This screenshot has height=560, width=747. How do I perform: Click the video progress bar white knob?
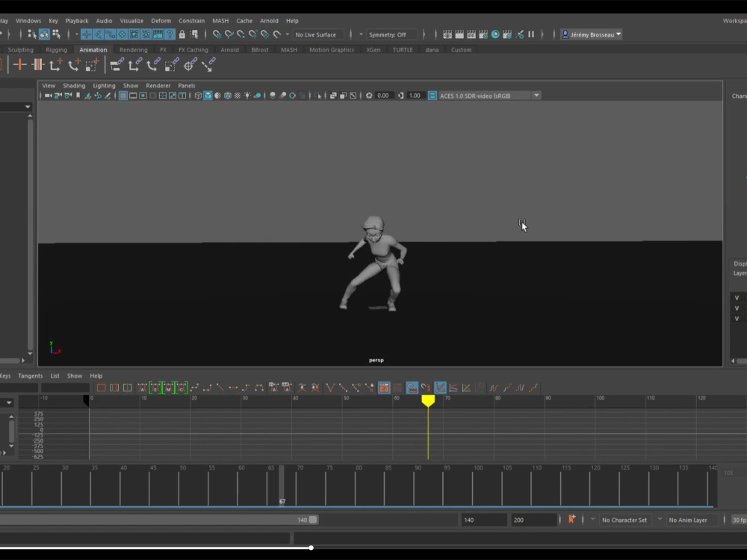pyautogui.click(x=311, y=547)
